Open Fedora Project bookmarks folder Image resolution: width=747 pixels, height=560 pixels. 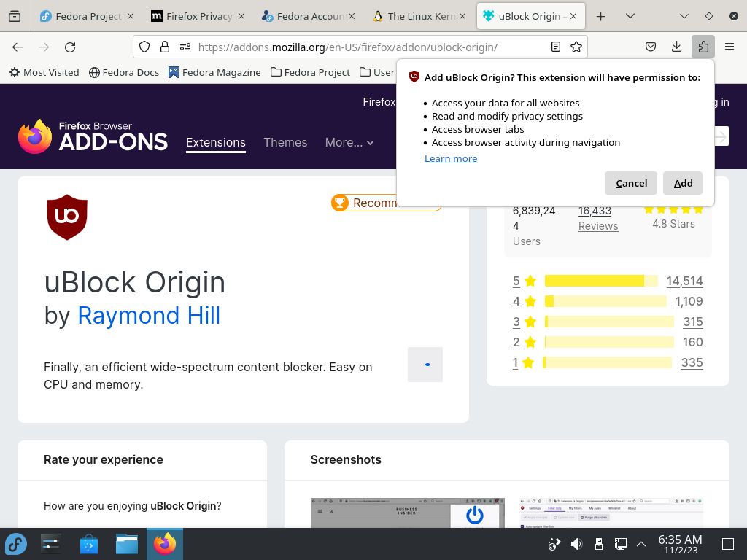pyautogui.click(x=310, y=72)
